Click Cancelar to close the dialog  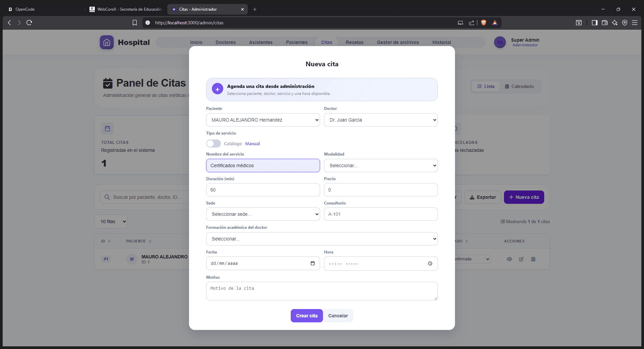tap(338, 316)
